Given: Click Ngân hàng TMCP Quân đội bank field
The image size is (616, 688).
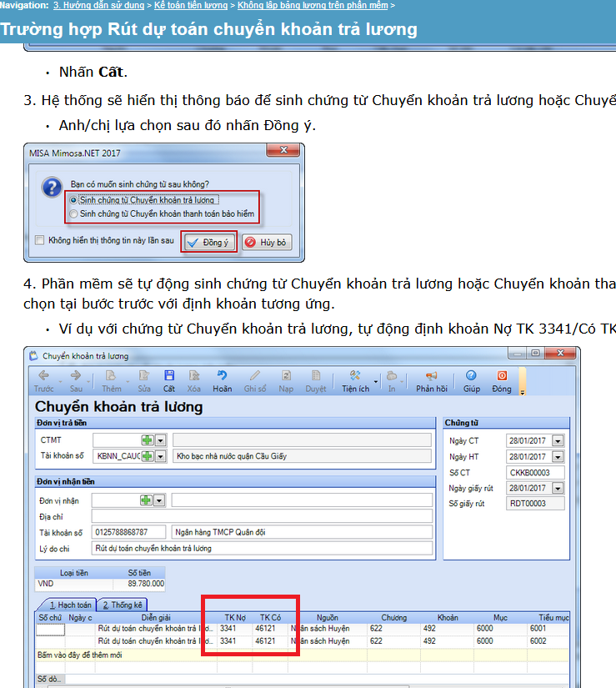Looking at the screenshot, I should tap(302, 532).
